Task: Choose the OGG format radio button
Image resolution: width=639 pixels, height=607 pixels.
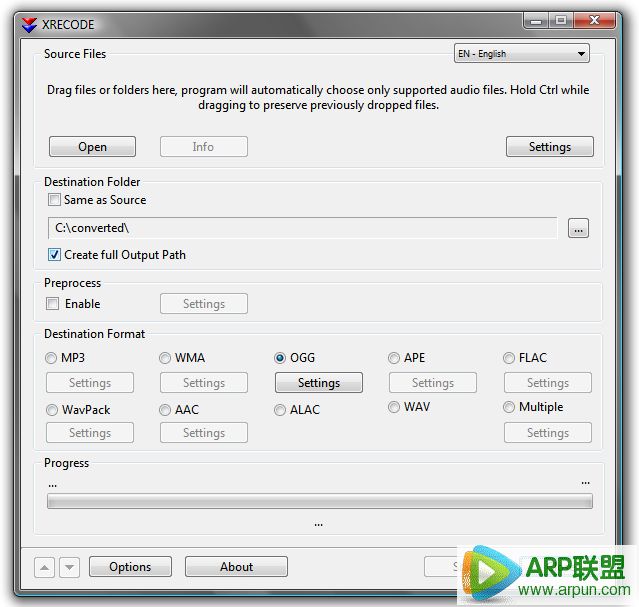Action: 280,358
